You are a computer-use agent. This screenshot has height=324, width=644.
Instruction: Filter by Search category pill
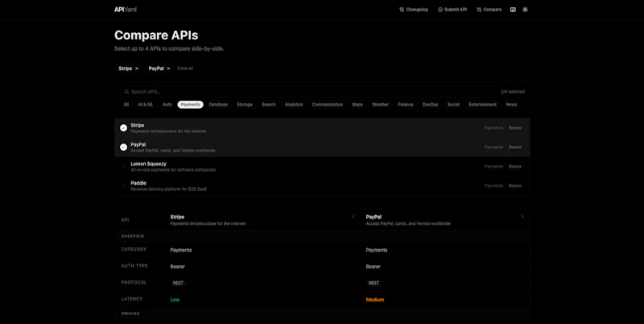[269, 105]
